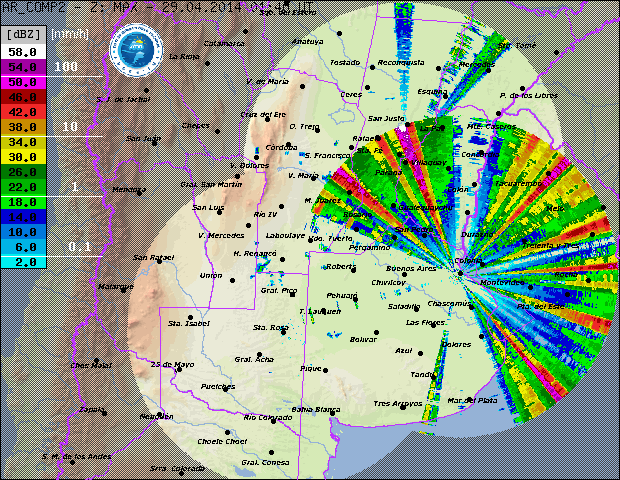Click the Gral. Pico city label

pyautogui.click(x=279, y=291)
